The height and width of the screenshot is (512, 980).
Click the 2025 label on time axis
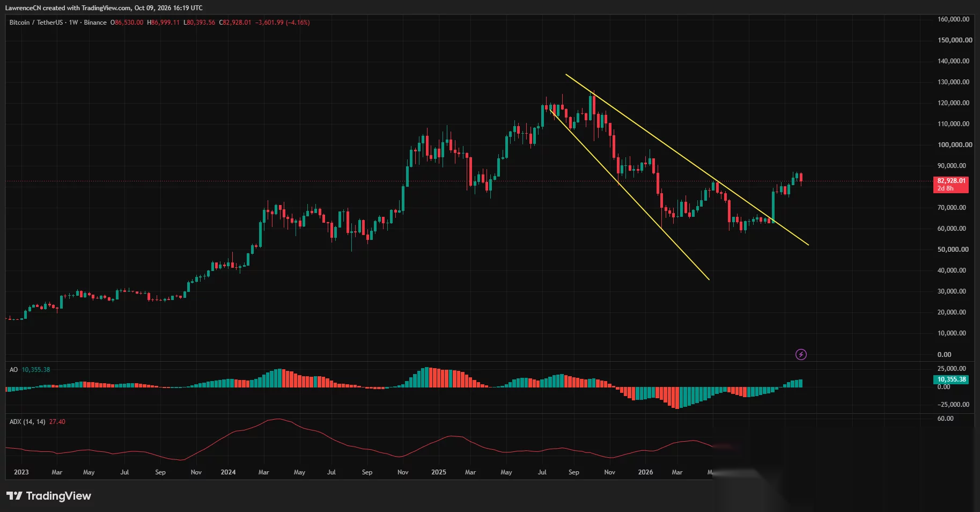[439, 472]
